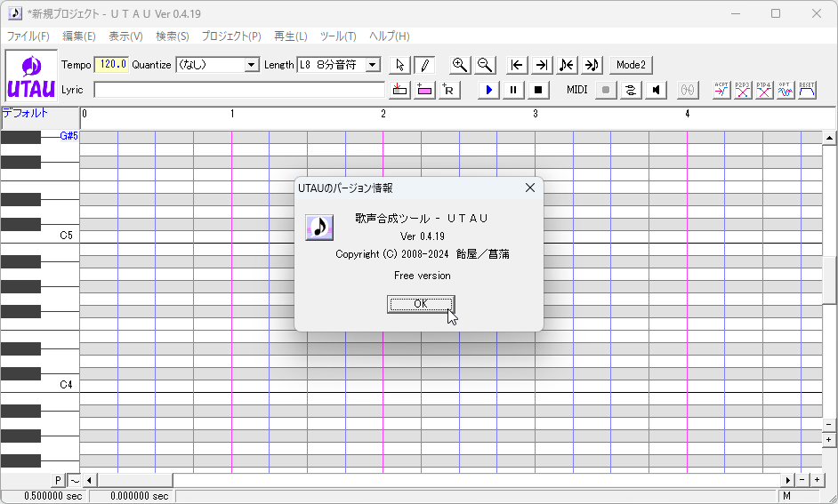
Task: Open the 検索(S) menu
Action: coord(172,36)
